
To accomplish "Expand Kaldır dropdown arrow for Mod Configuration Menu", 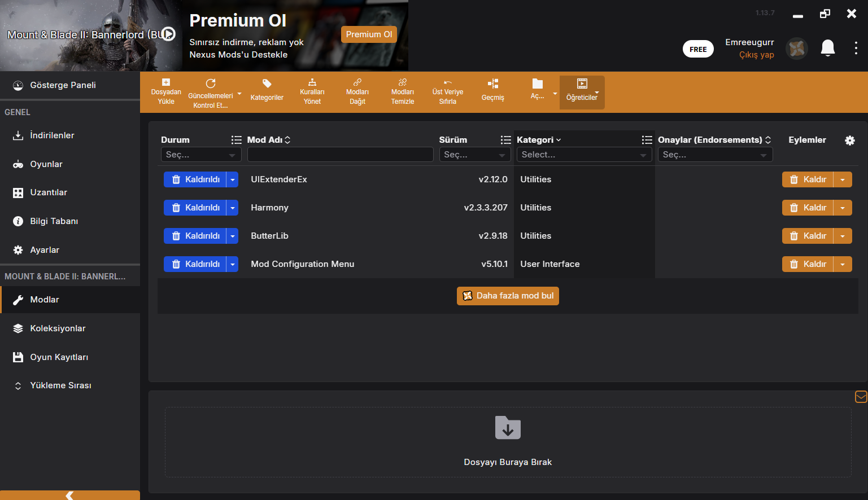I will tap(843, 264).
